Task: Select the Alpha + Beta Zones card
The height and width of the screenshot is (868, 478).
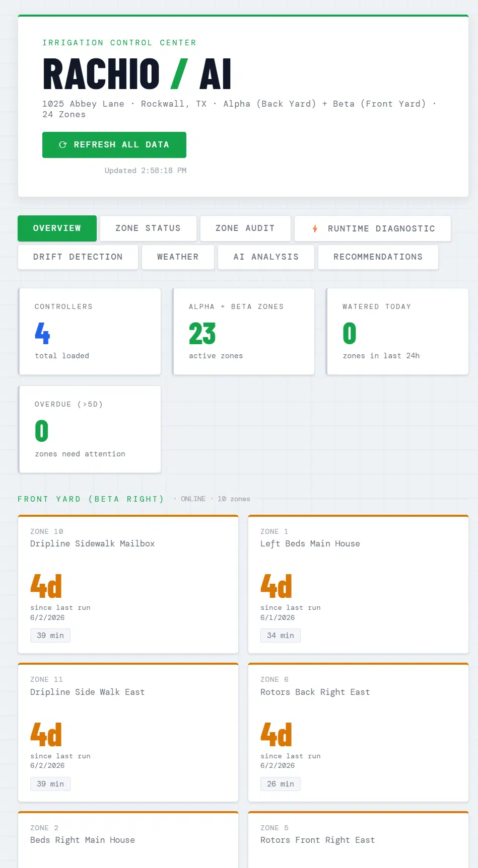Action: coord(243,332)
